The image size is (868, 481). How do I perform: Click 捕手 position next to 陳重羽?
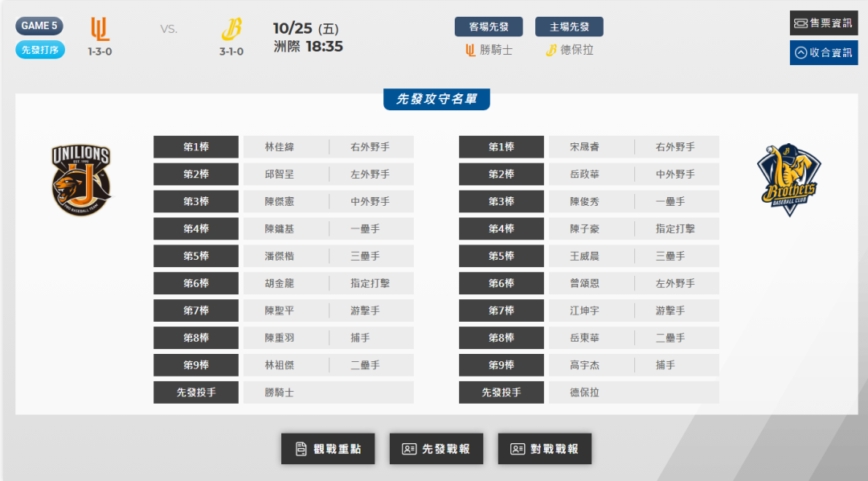coord(360,338)
